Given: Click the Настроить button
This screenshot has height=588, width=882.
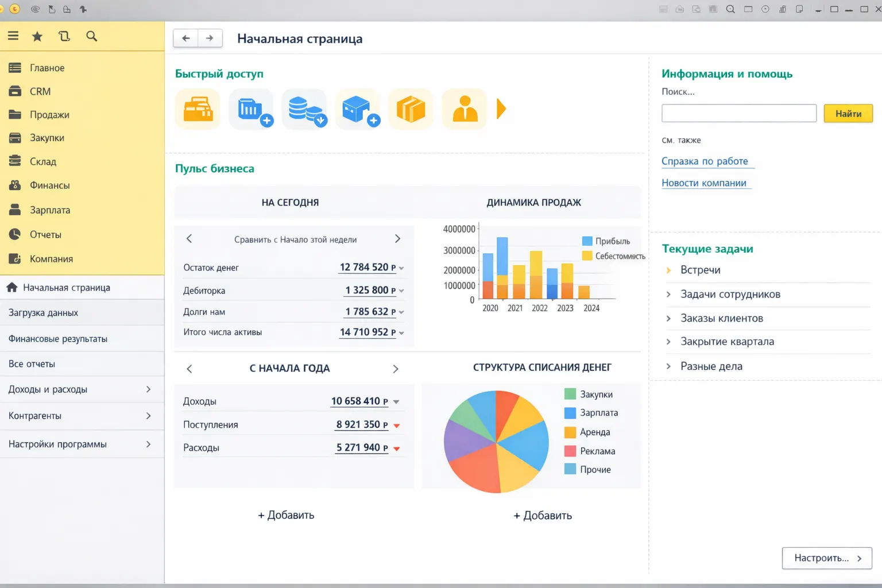Looking at the screenshot, I should [x=826, y=558].
